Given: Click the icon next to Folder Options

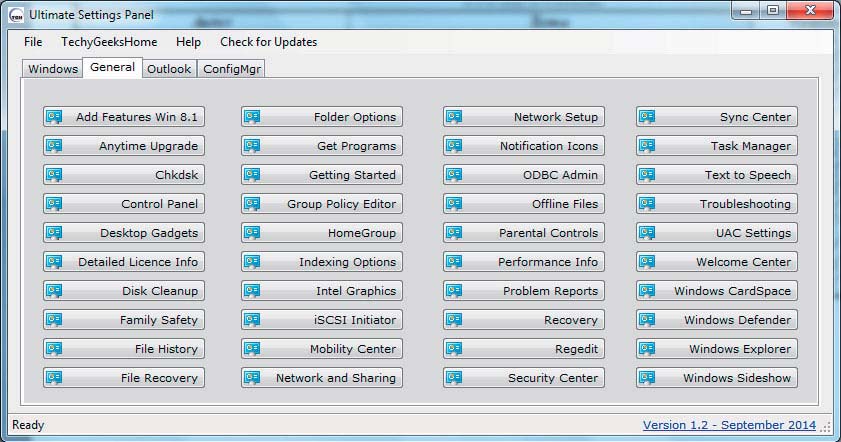Looking at the screenshot, I should point(252,116).
